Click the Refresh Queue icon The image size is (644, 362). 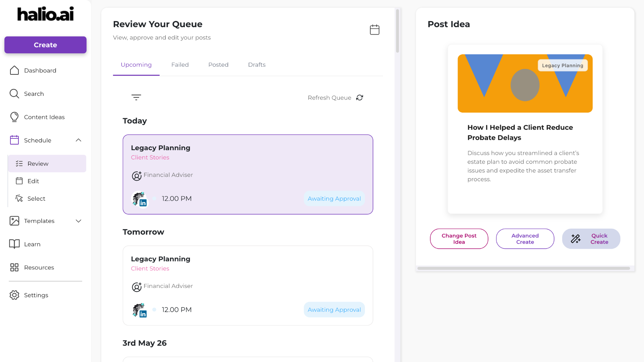tap(360, 98)
